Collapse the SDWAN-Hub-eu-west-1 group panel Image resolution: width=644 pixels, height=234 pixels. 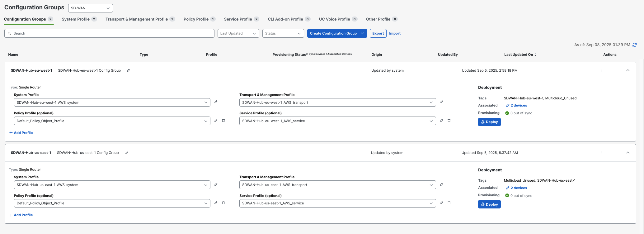(628, 70)
